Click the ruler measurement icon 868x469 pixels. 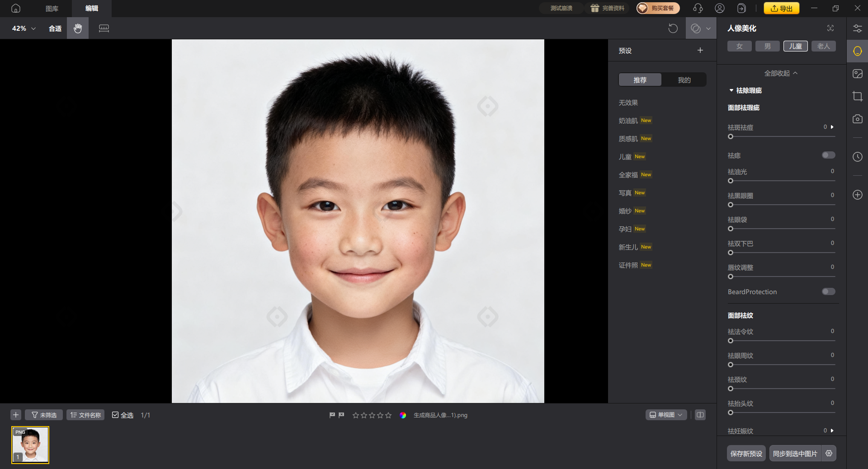pyautogui.click(x=104, y=28)
